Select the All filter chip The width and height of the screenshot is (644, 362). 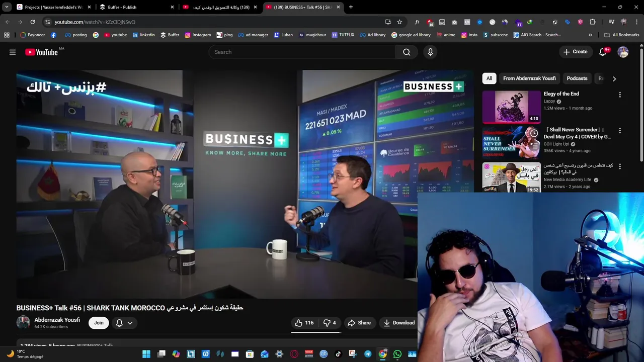point(489,78)
